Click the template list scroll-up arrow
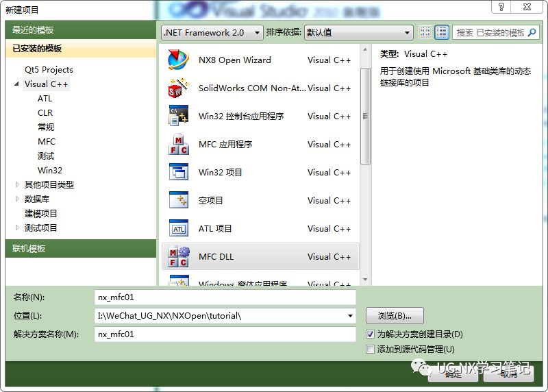This screenshot has height=392, width=548. (x=365, y=49)
